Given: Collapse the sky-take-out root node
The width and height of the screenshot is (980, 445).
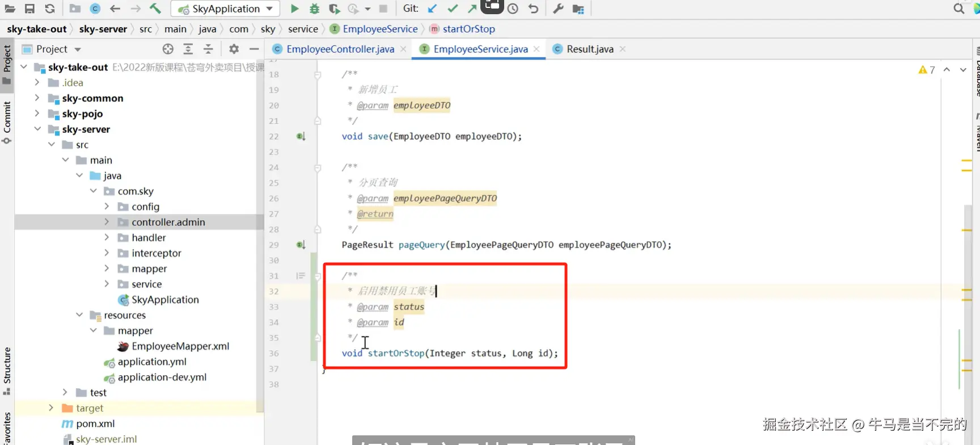Looking at the screenshot, I should click(x=24, y=67).
